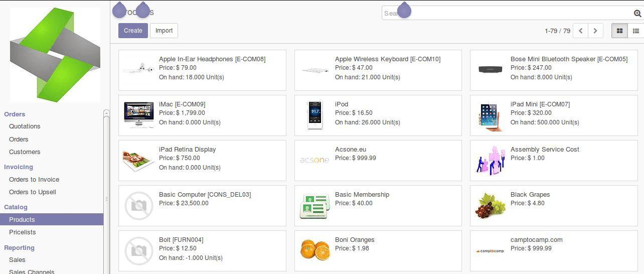
Task: Open Apple In-Ear Headphones [E-COM08] product
Action: coord(212,59)
